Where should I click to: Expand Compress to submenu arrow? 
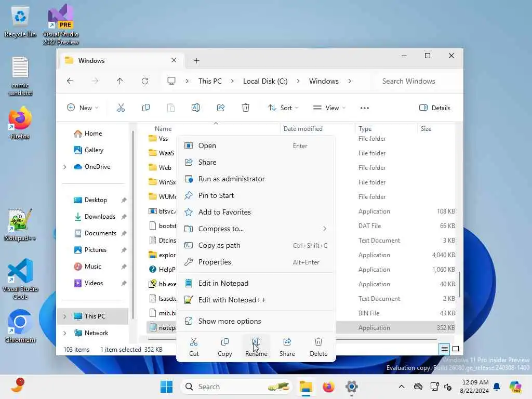(x=325, y=229)
